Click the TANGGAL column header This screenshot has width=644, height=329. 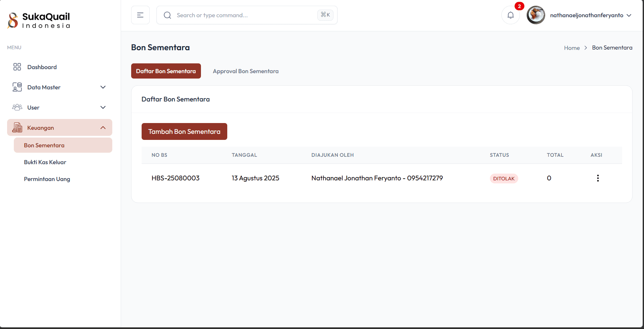[x=244, y=155]
